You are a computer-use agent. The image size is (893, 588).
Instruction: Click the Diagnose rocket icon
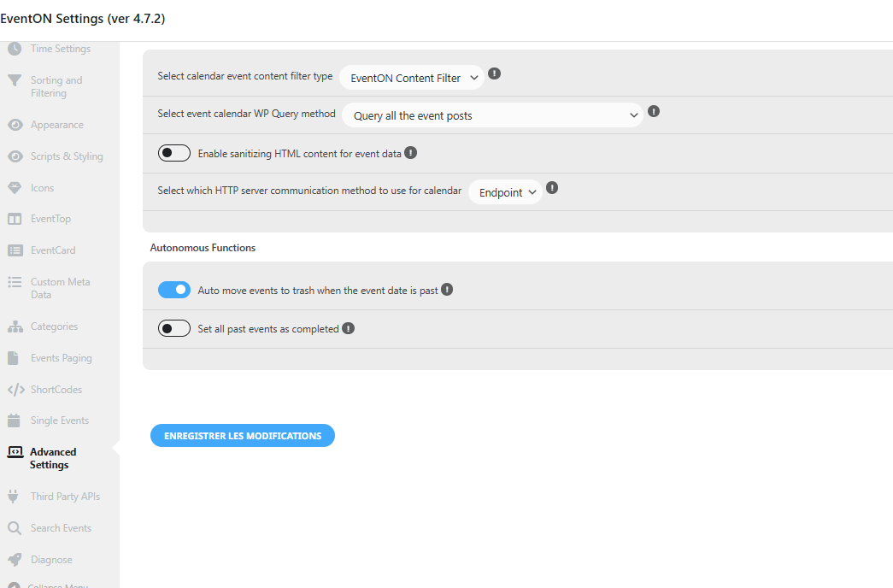pos(15,560)
